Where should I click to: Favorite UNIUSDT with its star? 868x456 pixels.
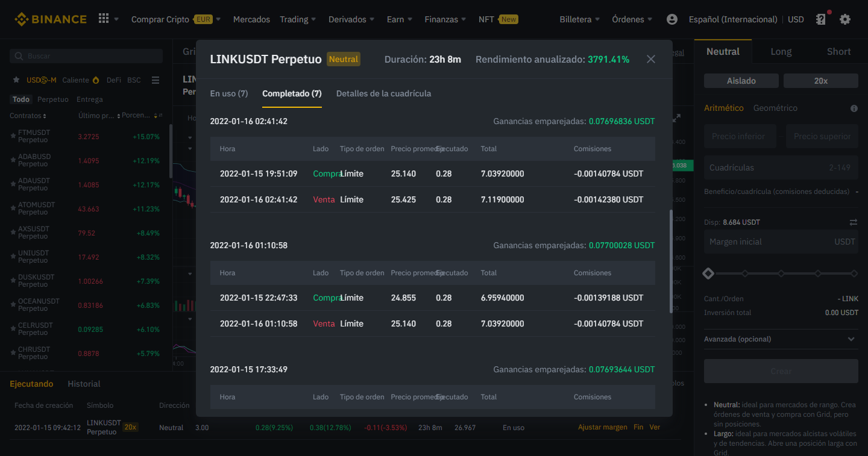pyautogui.click(x=13, y=257)
